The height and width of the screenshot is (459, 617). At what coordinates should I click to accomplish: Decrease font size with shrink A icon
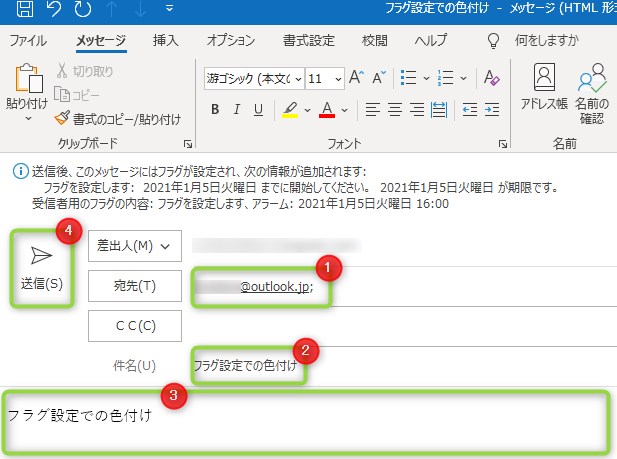click(379, 77)
